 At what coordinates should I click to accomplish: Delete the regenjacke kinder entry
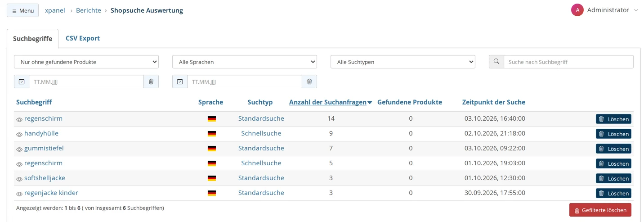(x=613, y=193)
